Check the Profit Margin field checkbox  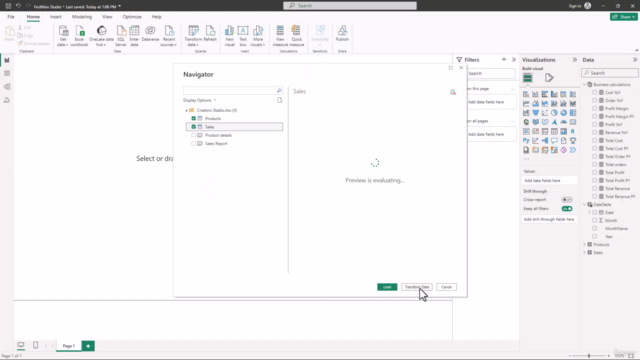594,109
